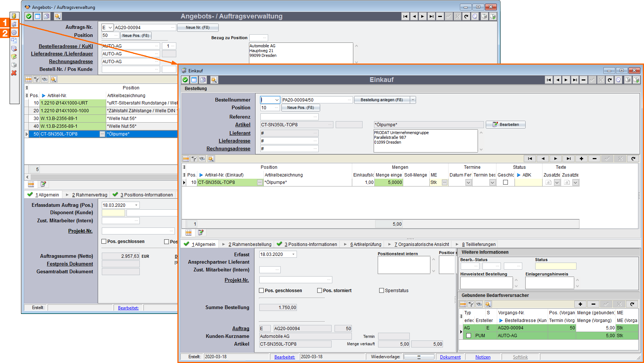Click the trolley purchasing icon in left sidebar
This screenshot has width=644, height=363.
coord(14,24)
